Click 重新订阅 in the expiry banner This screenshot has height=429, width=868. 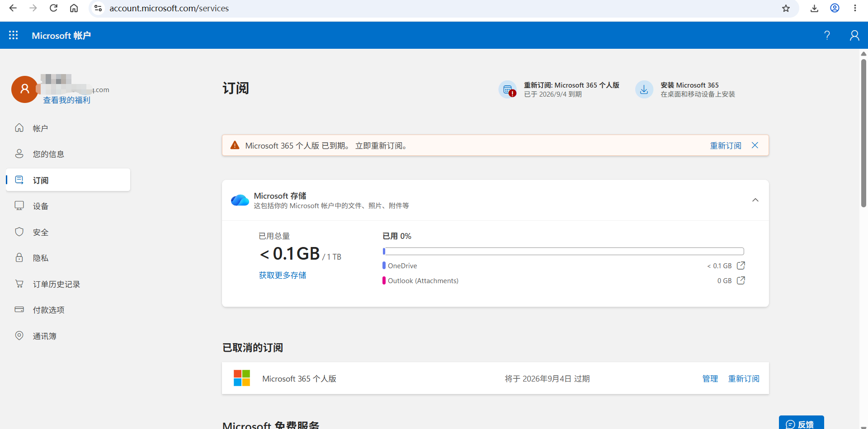(726, 145)
